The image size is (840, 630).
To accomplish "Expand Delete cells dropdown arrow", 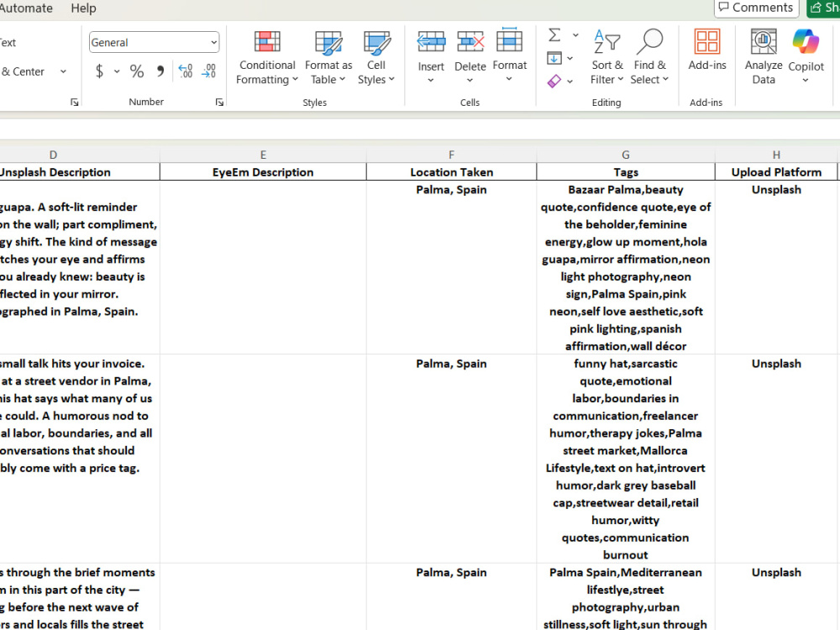I will 470,81.
